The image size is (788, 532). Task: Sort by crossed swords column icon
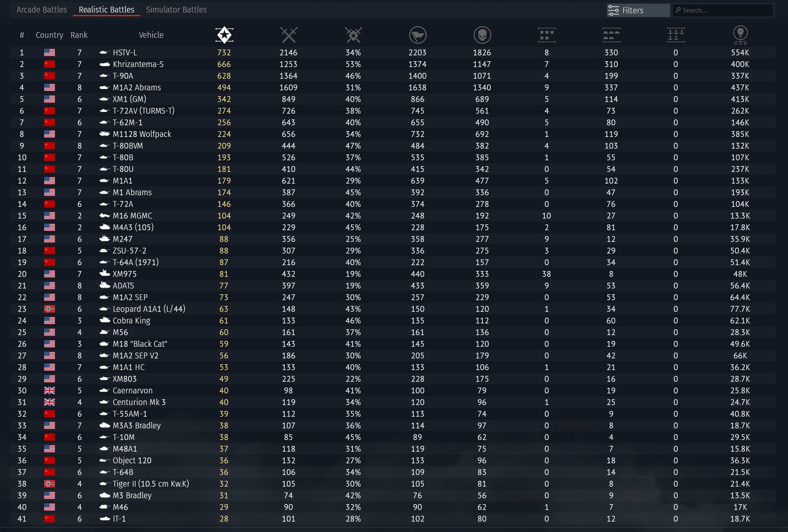click(x=288, y=35)
